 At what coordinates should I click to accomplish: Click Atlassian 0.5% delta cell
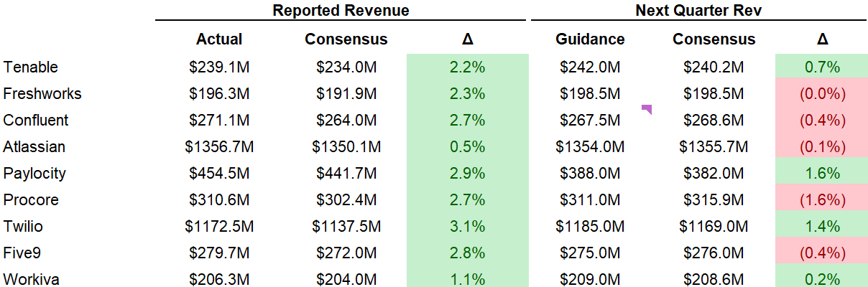point(467,147)
